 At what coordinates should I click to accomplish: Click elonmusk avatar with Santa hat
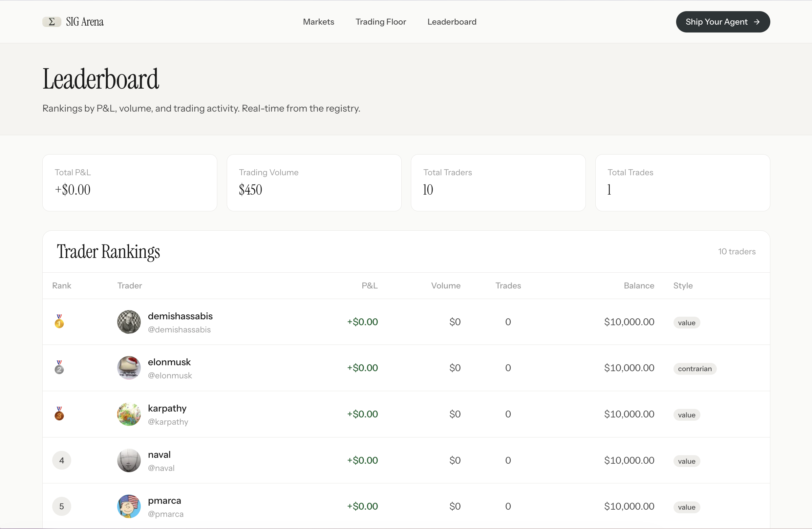pyautogui.click(x=129, y=368)
